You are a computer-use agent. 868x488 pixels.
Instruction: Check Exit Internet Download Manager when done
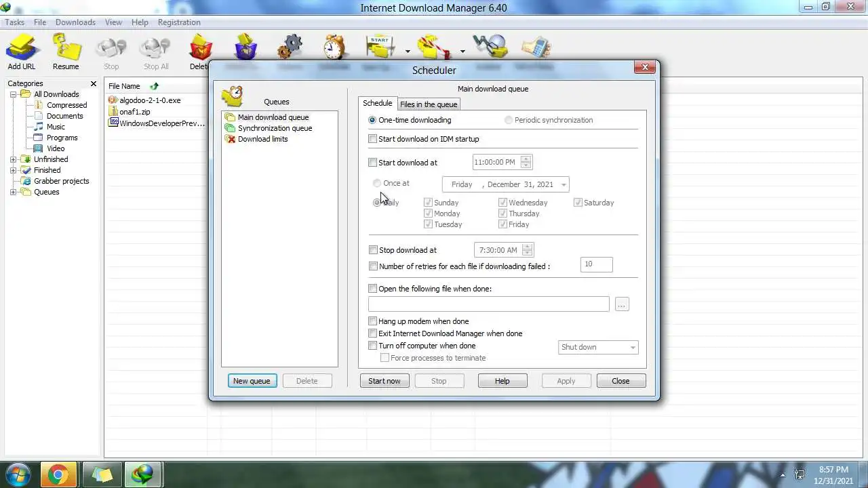tap(372, 333)
